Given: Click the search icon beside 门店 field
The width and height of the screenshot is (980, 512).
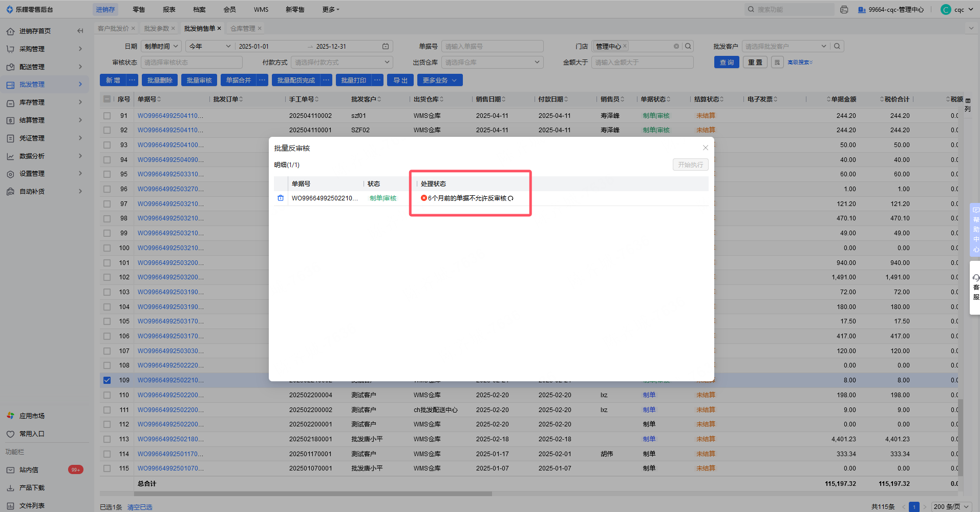Looking at the screenshot, I should click(688, 46).
